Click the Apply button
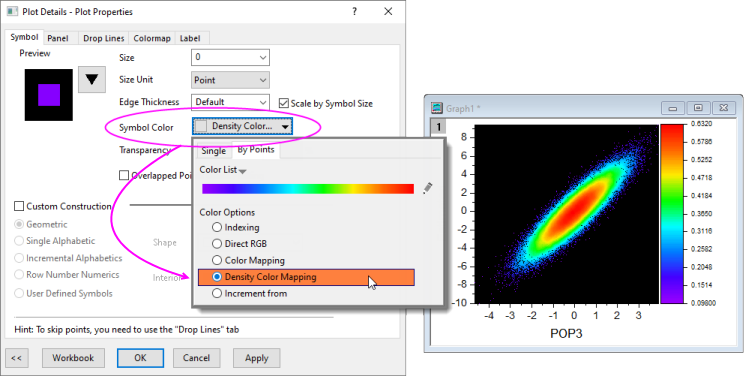Screen dimensions: 752x376 pyautogui.click(x=257, y=358)
